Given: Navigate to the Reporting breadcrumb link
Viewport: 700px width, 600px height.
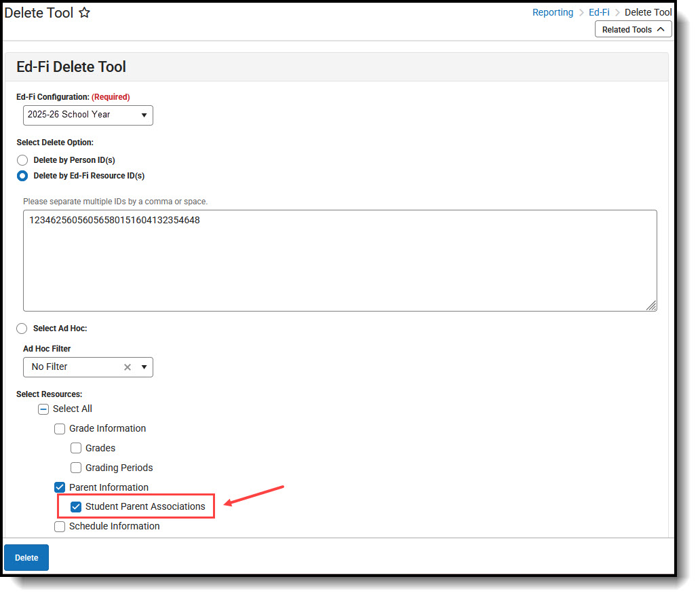Looking at the screenshot, I should [x=553, y=12].
